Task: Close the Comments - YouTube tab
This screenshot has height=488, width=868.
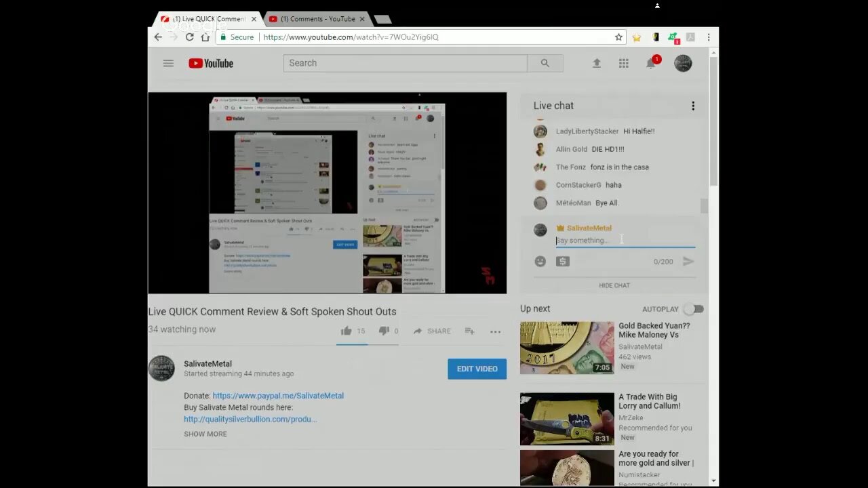Action: tap(362, 19)
